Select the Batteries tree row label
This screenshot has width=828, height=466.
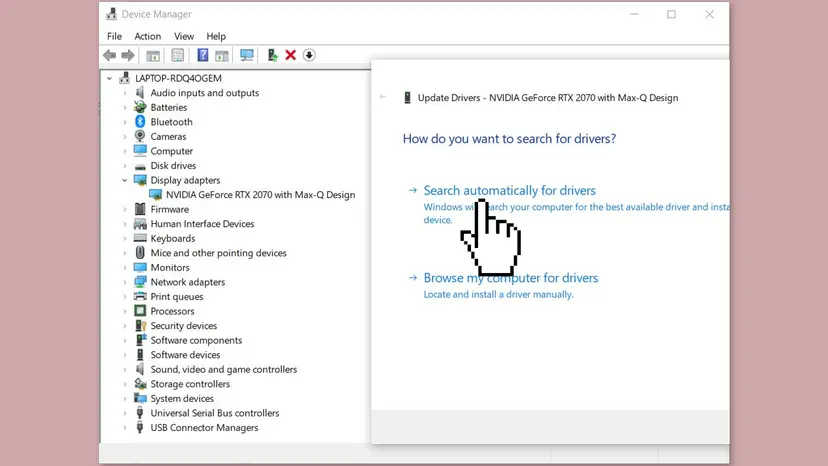click(x=168, y=107)
